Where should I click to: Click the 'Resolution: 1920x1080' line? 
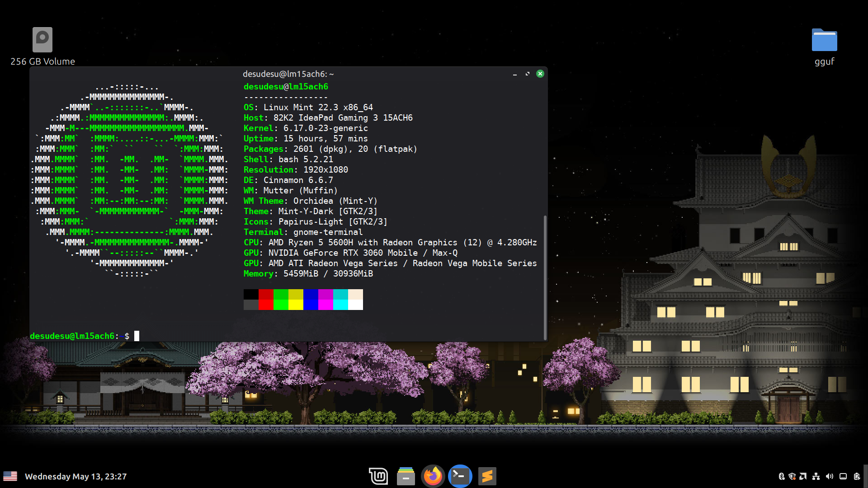point(296,169)
